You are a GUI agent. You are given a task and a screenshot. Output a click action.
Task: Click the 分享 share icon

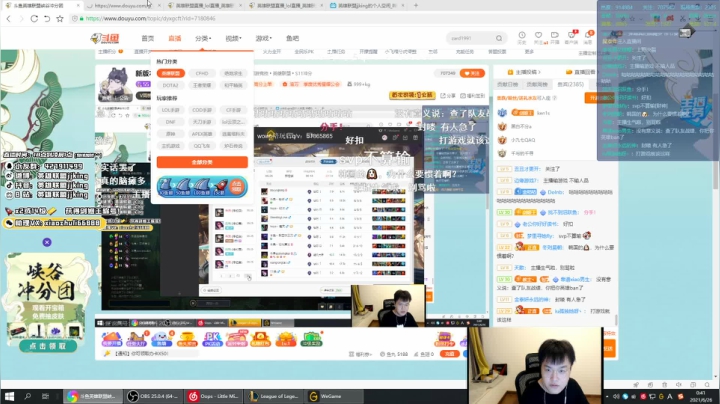tap(449, 95)
